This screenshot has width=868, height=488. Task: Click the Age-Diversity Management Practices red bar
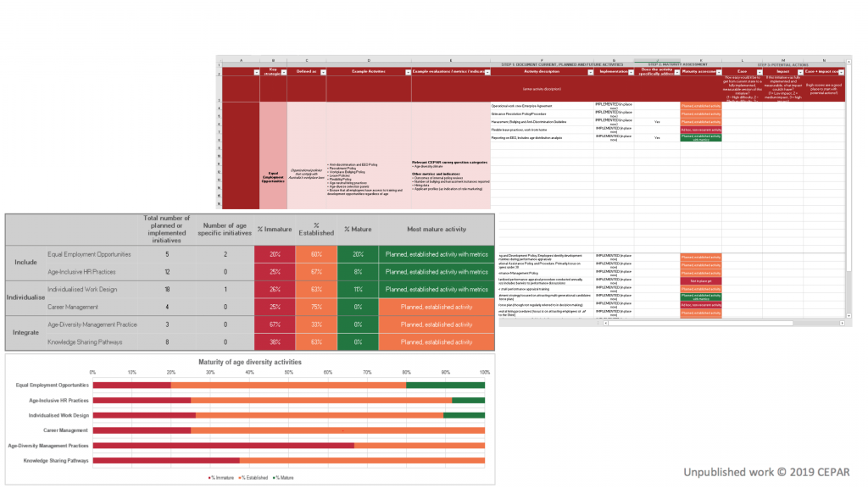[224, 446]
